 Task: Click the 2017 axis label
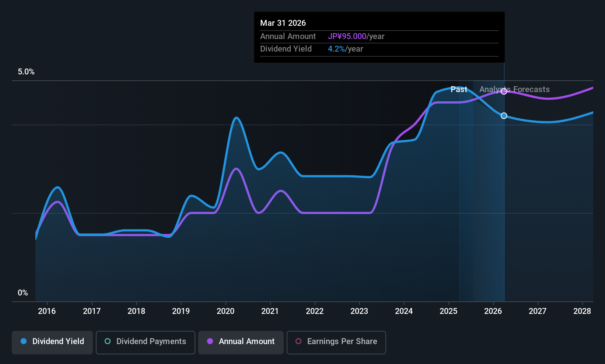click(x=92, y=311)
